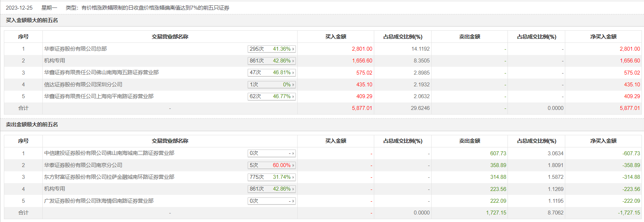Expand the 295次 41.36% stats dropdown
The height and width of the screenshot is (222, 644).
pyautogui.click(x=272, y=49)
